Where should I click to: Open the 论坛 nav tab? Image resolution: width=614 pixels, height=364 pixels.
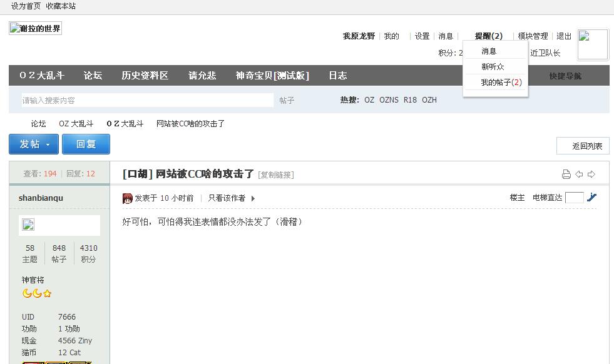(93, 76)
